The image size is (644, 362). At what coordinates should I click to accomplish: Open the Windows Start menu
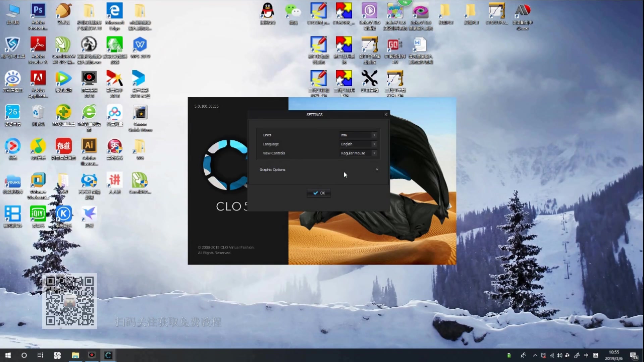(8, 355)
